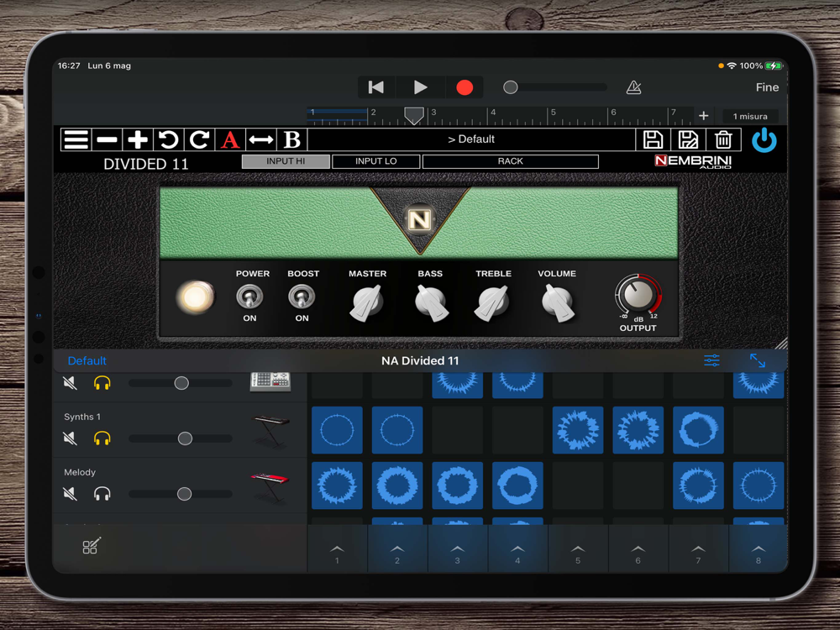The height and width of the screenshot is (630, 840).
Task: Select the Synths 1 keyboard instrument icon
Action: pos(270,431)
